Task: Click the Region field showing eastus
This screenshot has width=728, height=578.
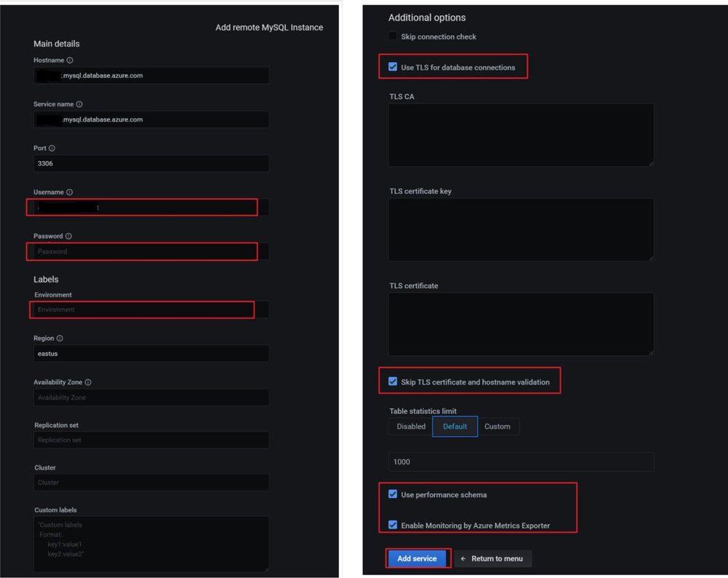Action: pyautogui.click(x=152, y=354)
